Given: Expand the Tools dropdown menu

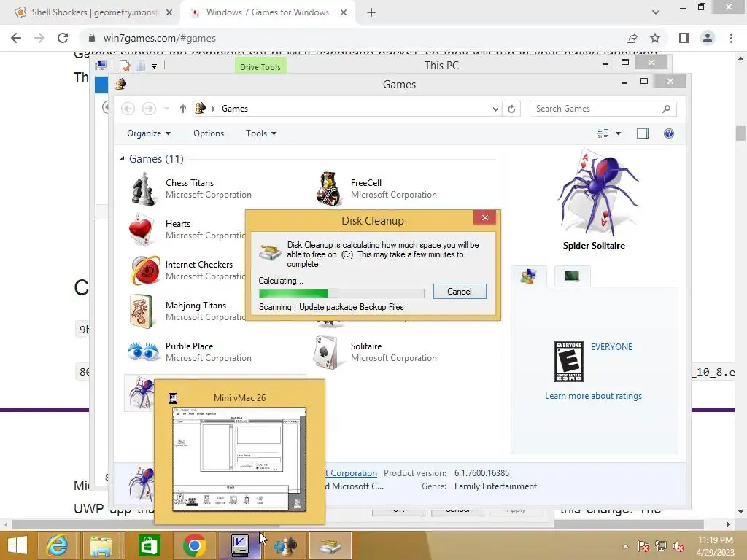Looking at the screenshot, I should tap(261, 133).
